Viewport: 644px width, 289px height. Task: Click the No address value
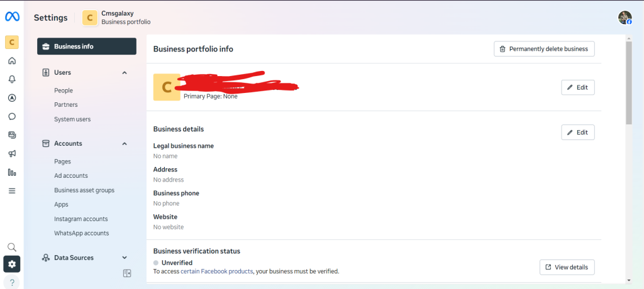[x=169, y=180]
